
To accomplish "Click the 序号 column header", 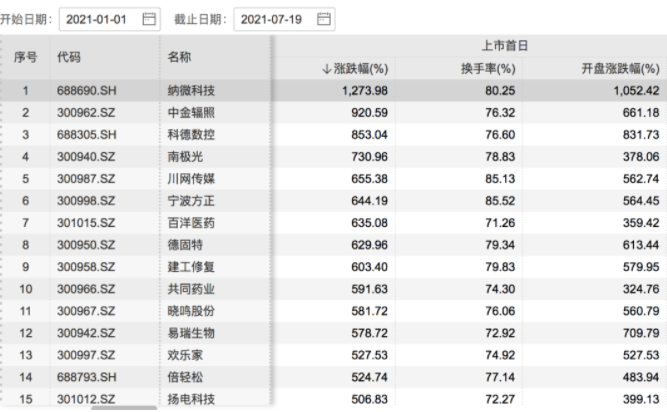I will coord(26,57).
